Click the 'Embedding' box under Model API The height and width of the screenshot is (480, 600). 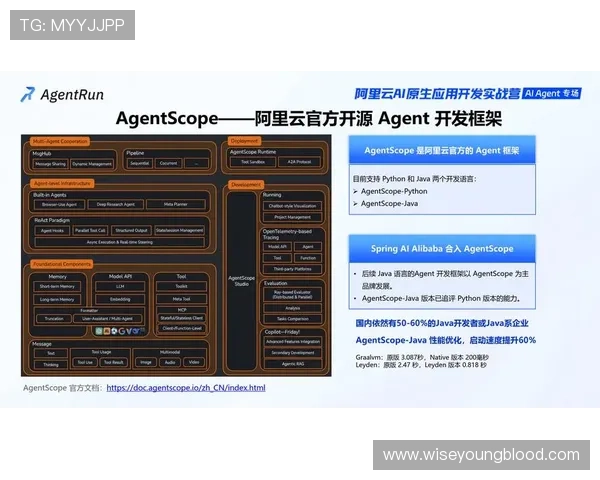(x=120, y=299)
